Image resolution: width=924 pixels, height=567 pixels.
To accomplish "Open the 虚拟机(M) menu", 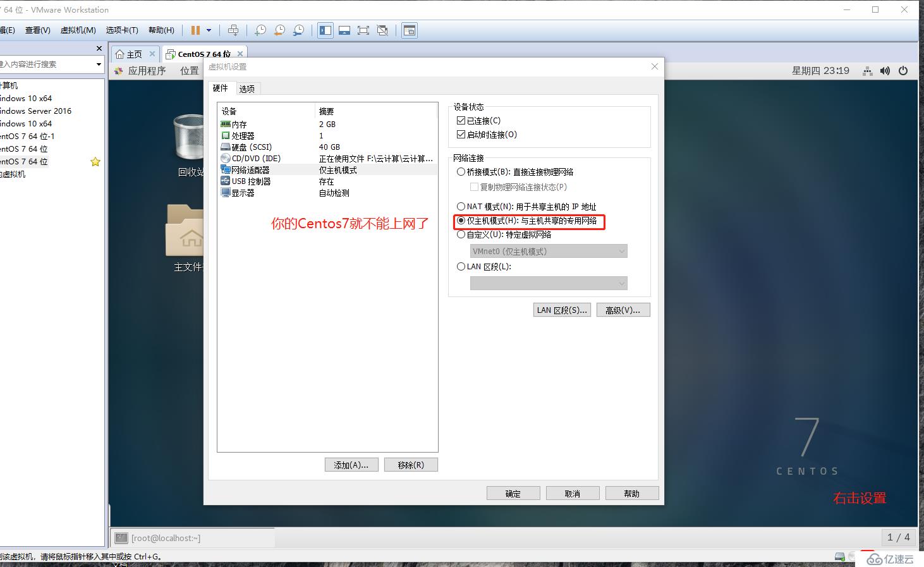I will (x=78, y=30).
